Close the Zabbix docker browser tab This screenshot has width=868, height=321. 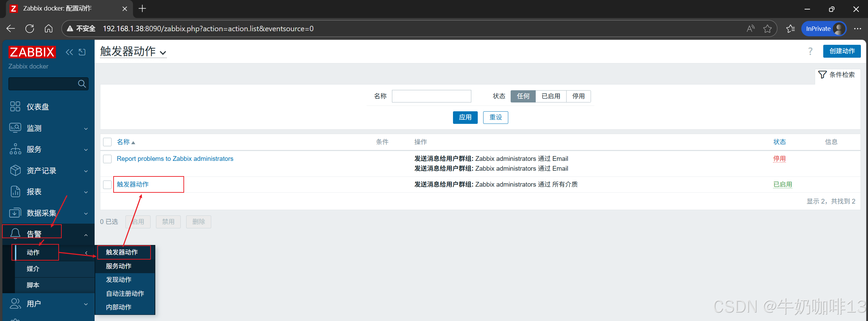pos(125,8)
